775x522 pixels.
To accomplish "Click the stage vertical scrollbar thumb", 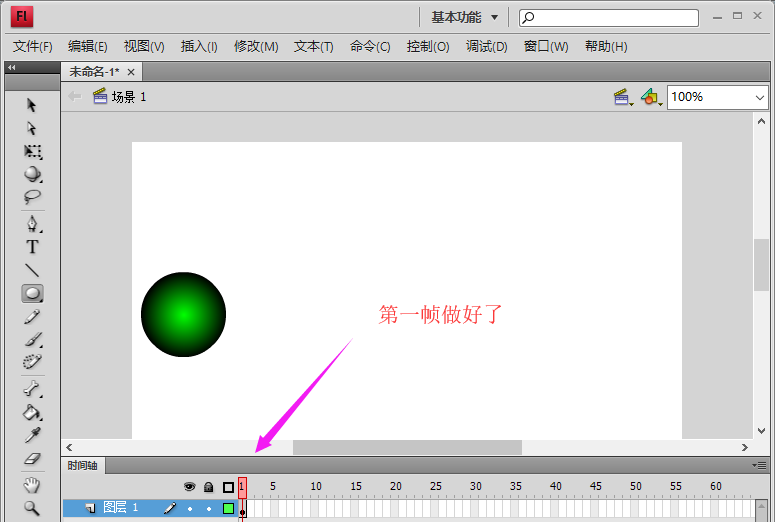I will [761, 265].
